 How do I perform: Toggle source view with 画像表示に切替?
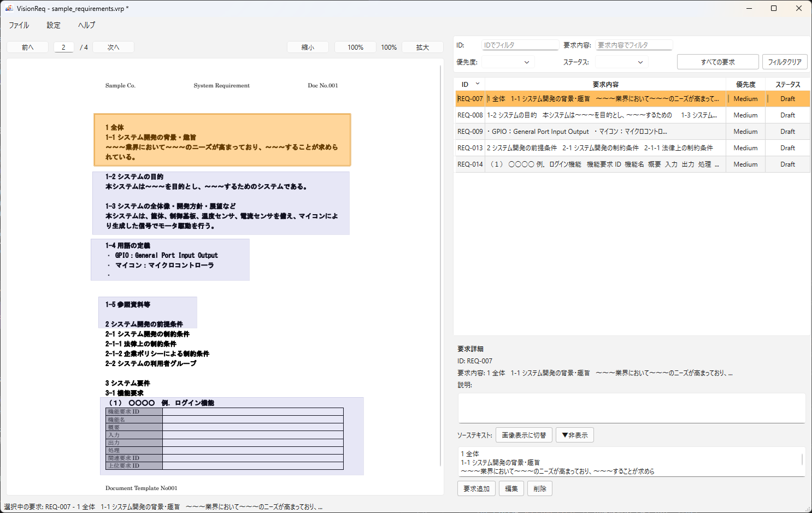tap(523, 434)
